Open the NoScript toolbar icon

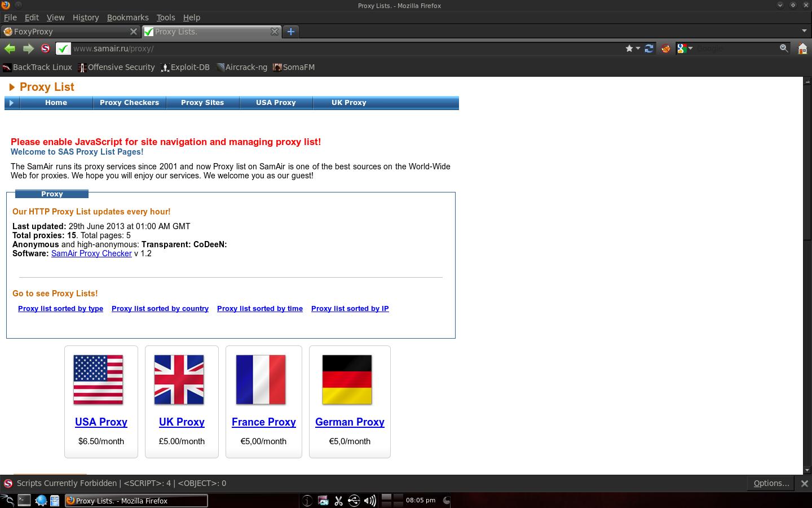coord(45,49)
